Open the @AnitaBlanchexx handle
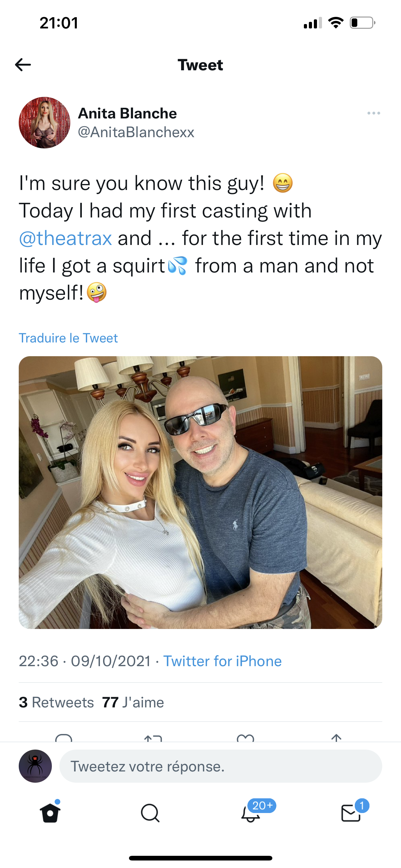The image size is (401, 868). coord(136,132)
